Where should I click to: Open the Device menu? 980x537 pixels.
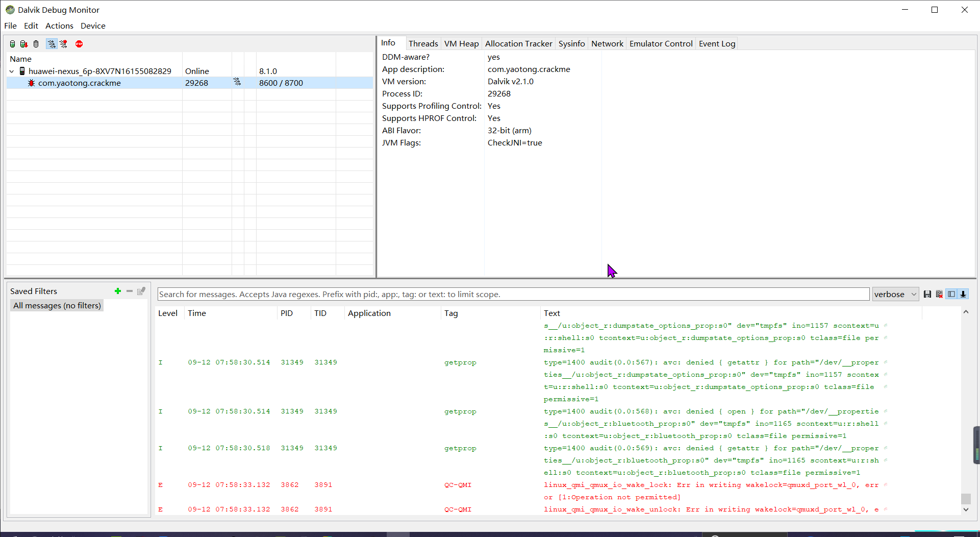tap(93, 26)
